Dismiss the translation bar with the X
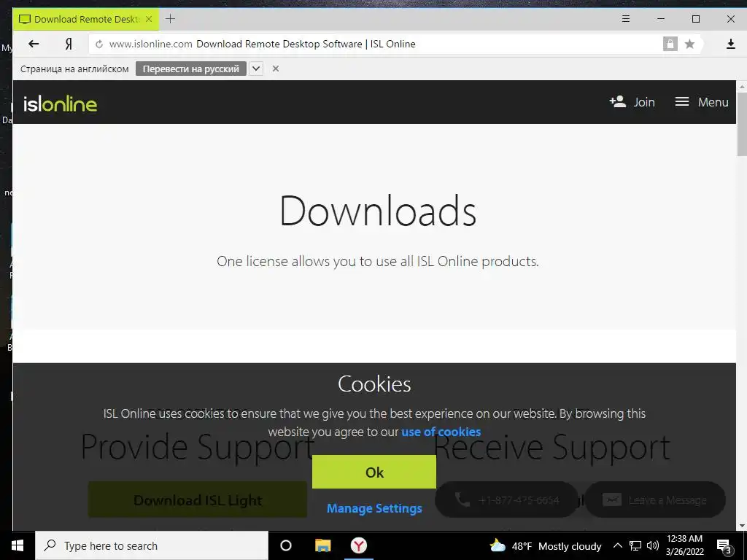Image resolution: width=747 pixels, height=560 pixels. (x=275, y=69)
